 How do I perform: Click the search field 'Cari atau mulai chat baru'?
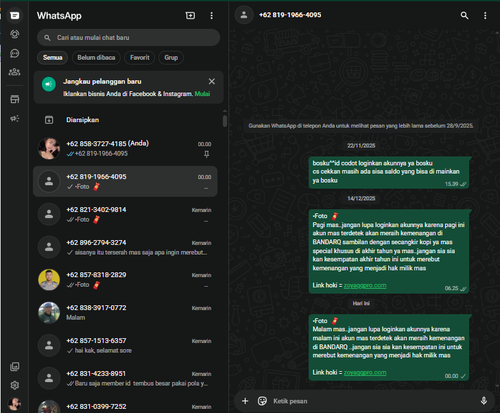129,38
